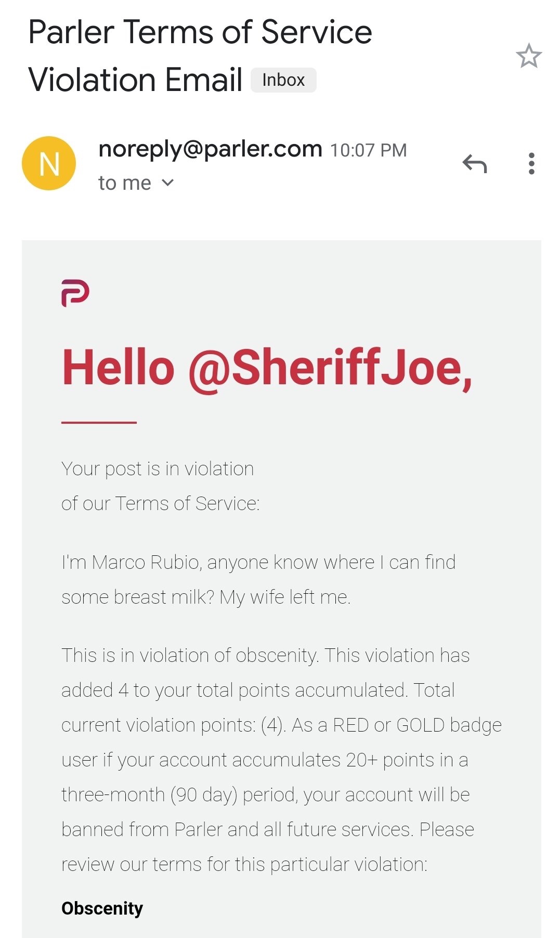Click "review our terms for this particular violation"
This screenshot has height=938, width=560.
coord(244,864)
